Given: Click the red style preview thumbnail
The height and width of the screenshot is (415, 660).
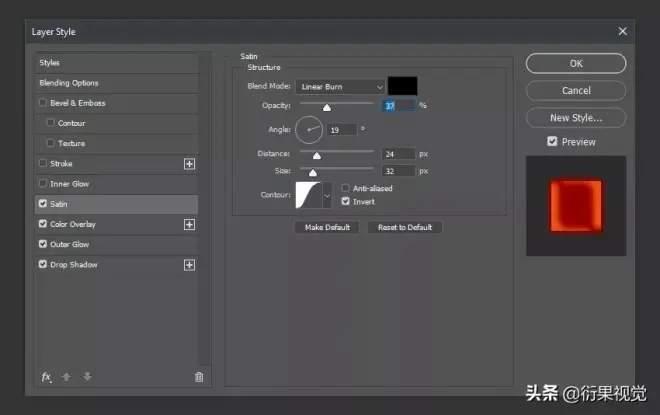Looking at the screenshot, I should click(x=576, y=206).
